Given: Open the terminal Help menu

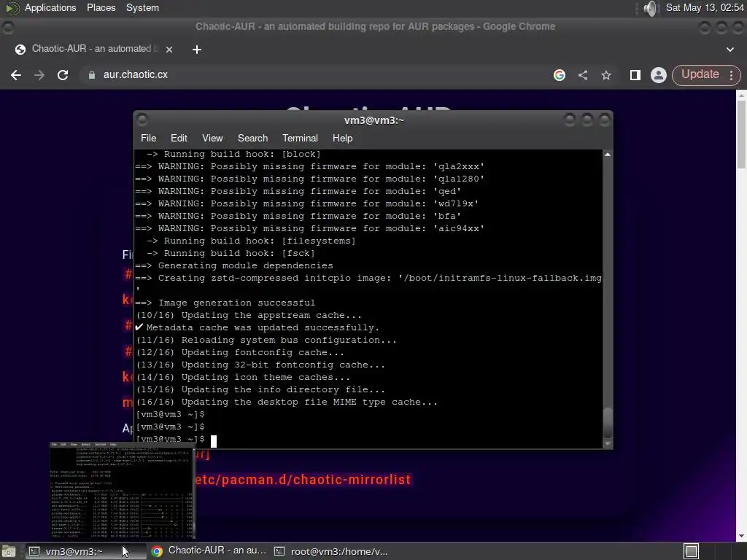Looking at the screenshot, I should [x=343, y=138].
